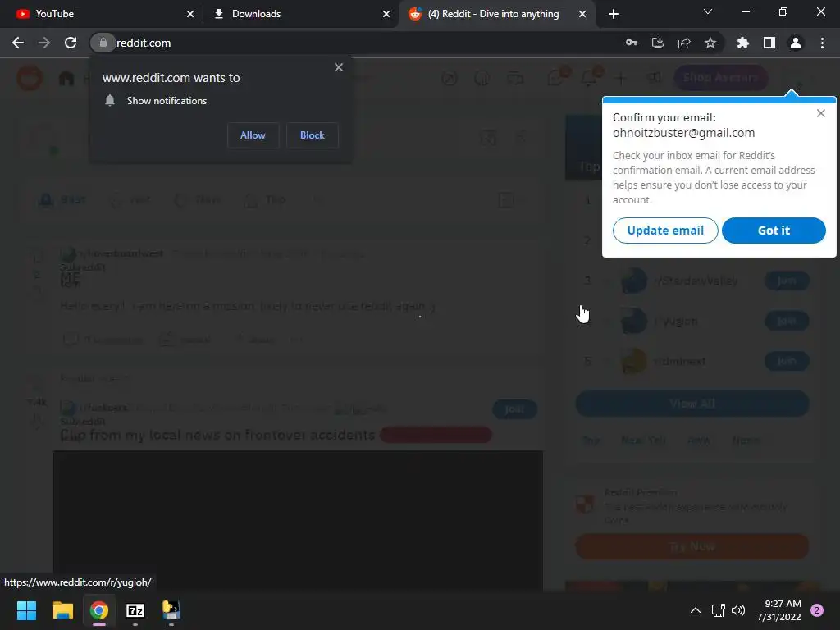Select the New sort option
Viewport: 840px width, 630px height.
pyautogui.click(x=199, y=200)
